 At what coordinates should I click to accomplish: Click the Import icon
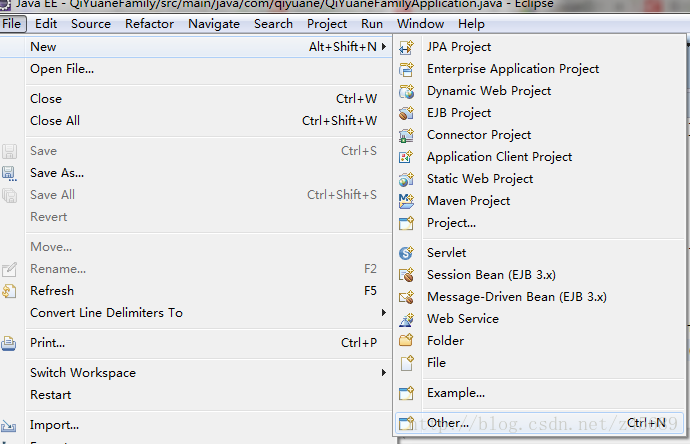(9, 426)
